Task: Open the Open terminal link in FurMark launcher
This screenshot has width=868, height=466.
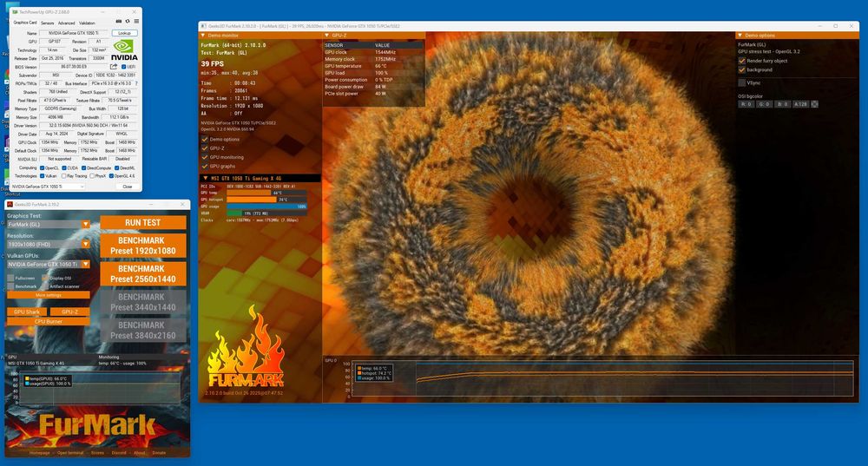Action: 69,453
